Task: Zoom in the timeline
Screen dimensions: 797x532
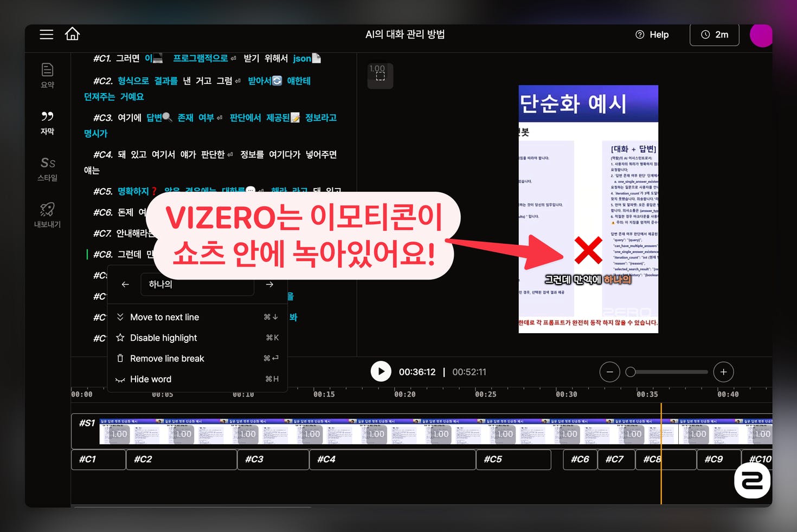Action: point(723,372)
